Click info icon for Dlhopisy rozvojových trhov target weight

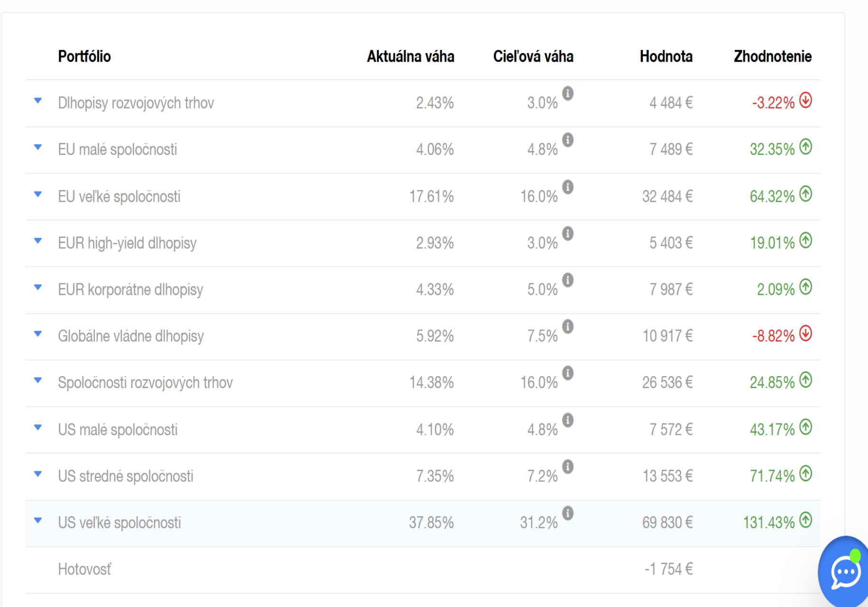(x=567, y=93)
